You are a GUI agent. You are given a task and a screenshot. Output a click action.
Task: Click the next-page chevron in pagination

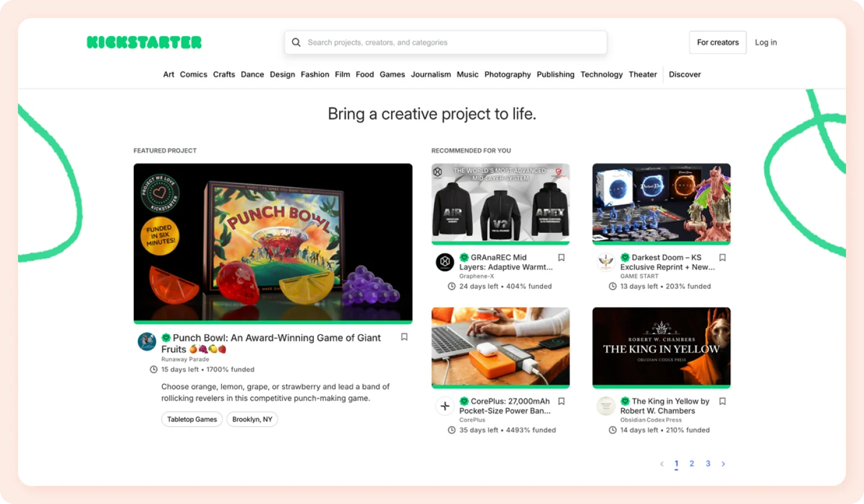723,464
